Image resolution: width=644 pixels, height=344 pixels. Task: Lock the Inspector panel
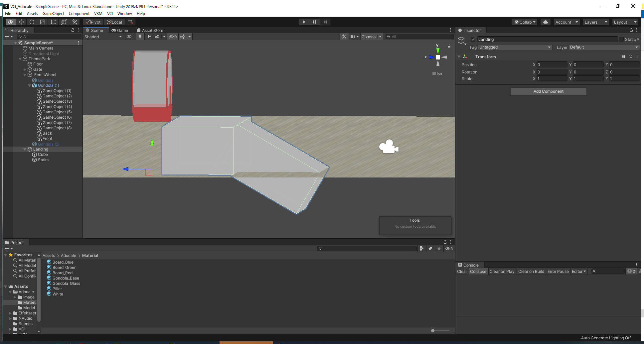631,30
